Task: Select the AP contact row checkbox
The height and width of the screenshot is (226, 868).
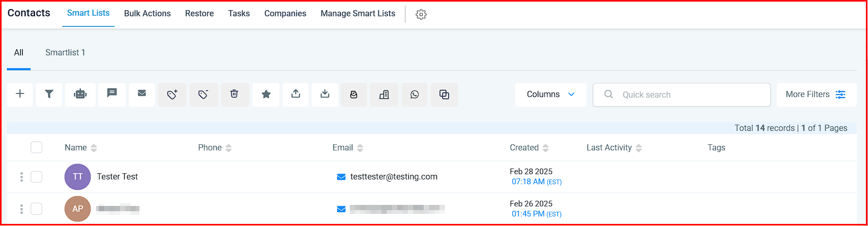Action: 36,209
